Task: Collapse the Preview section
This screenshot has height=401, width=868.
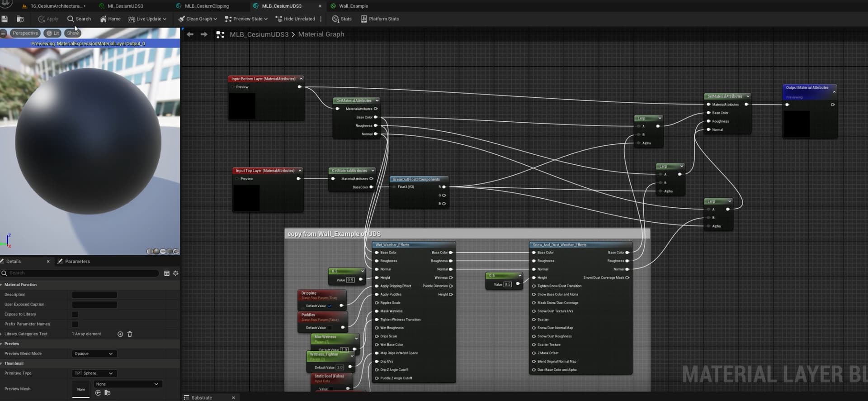Action: click(2, 344)
